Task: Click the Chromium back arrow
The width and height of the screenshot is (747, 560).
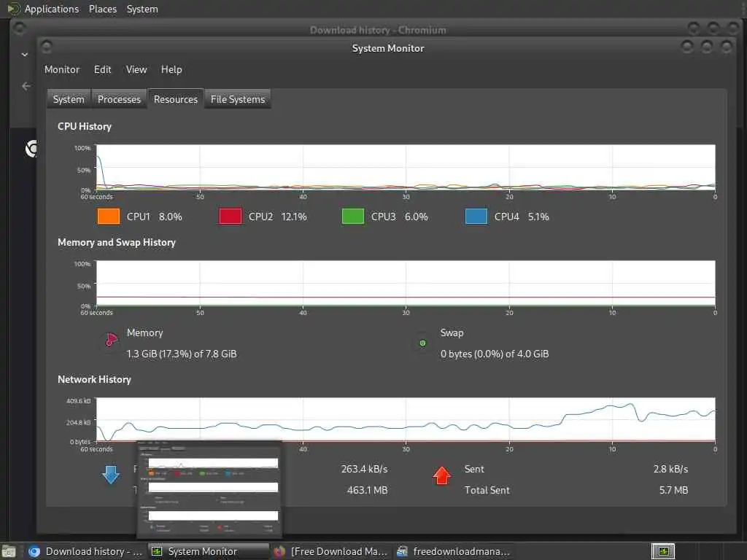Action: pos(26,86)
